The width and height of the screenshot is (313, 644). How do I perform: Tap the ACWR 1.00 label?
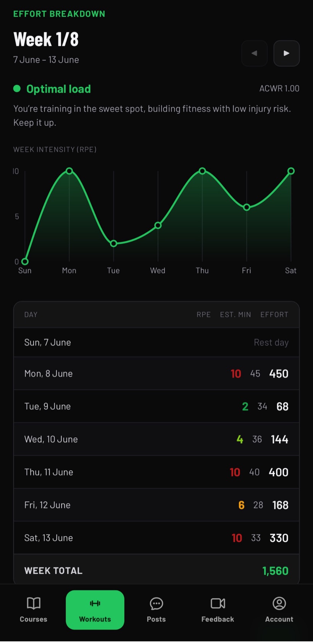click(x=279, y=88)
